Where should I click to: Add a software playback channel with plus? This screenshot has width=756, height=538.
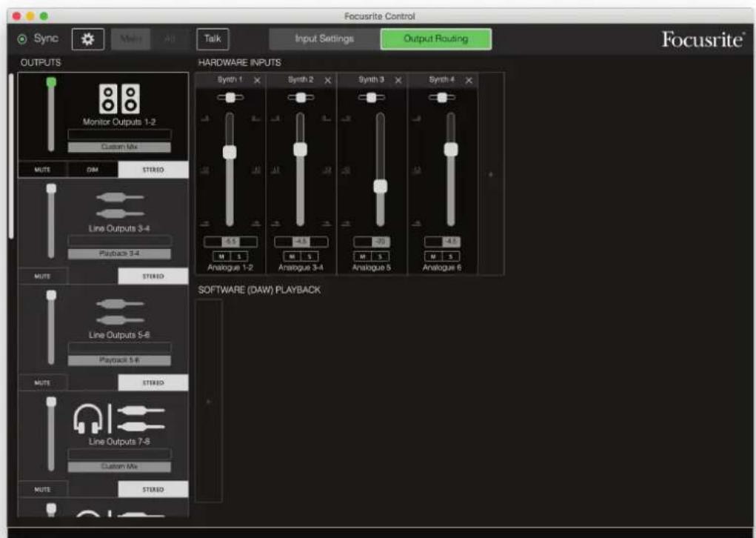[209, 401]
